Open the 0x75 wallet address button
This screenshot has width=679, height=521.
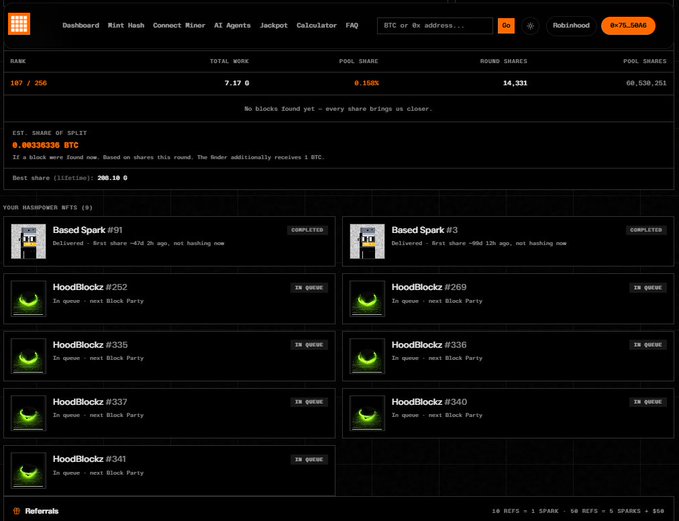click(628, 26)
